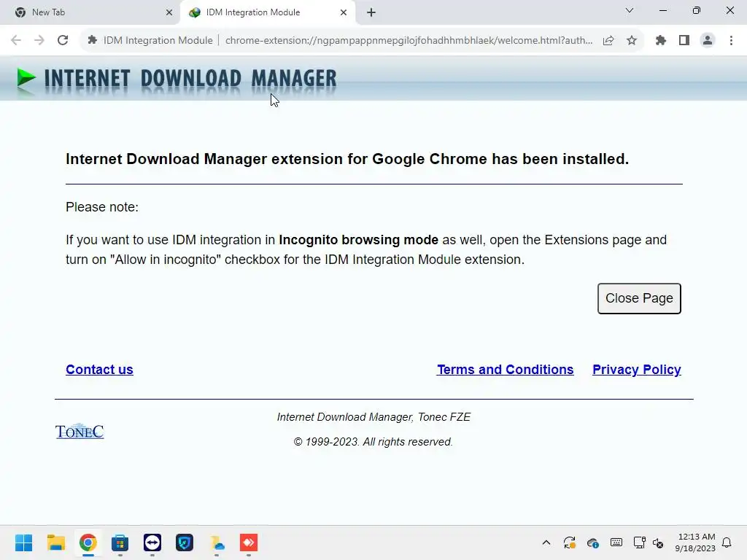Bookmark this page with star icon
Screen dimensions: 747x560
632,41
